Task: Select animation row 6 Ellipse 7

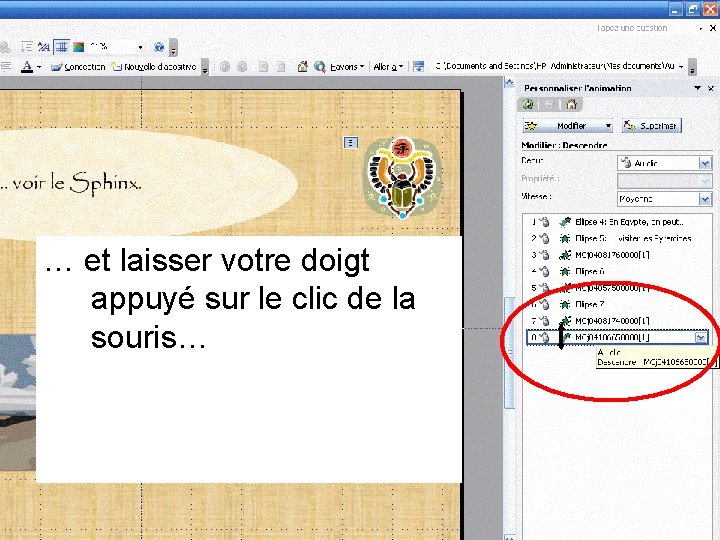Action: tap(618, 304)
